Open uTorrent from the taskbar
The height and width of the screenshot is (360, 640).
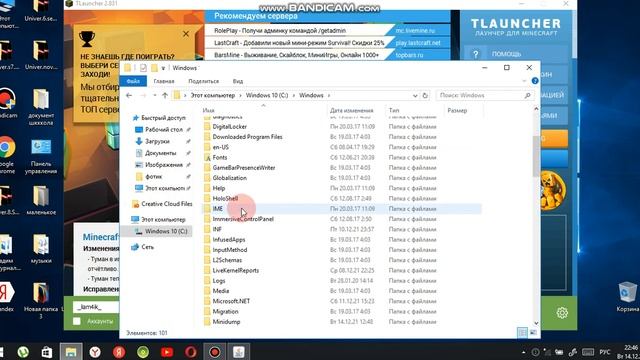pos(23,352)
